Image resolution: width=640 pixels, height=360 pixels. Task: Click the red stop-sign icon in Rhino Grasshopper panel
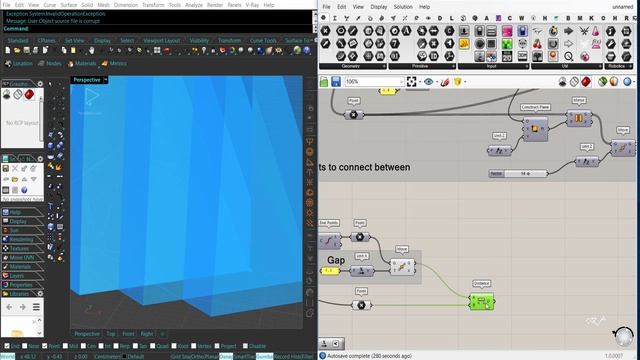[x=29, y=95]
